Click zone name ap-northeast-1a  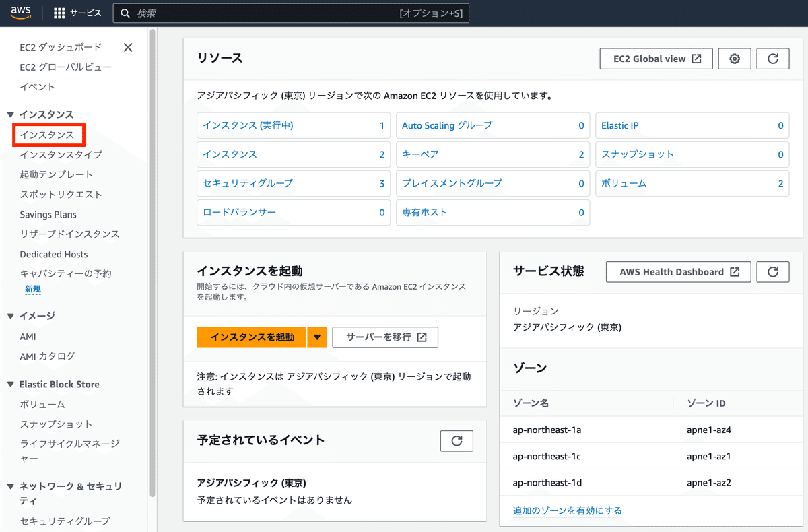[547, 430]
